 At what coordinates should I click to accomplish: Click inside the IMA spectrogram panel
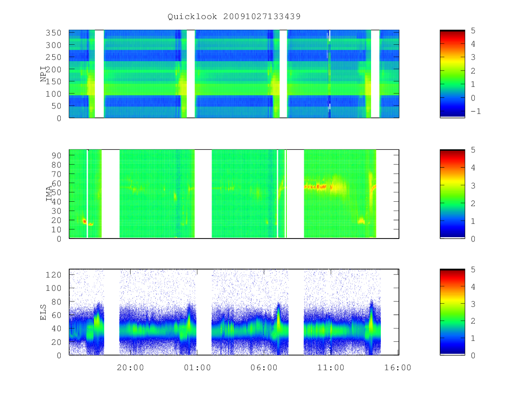[x=234, y=194]
